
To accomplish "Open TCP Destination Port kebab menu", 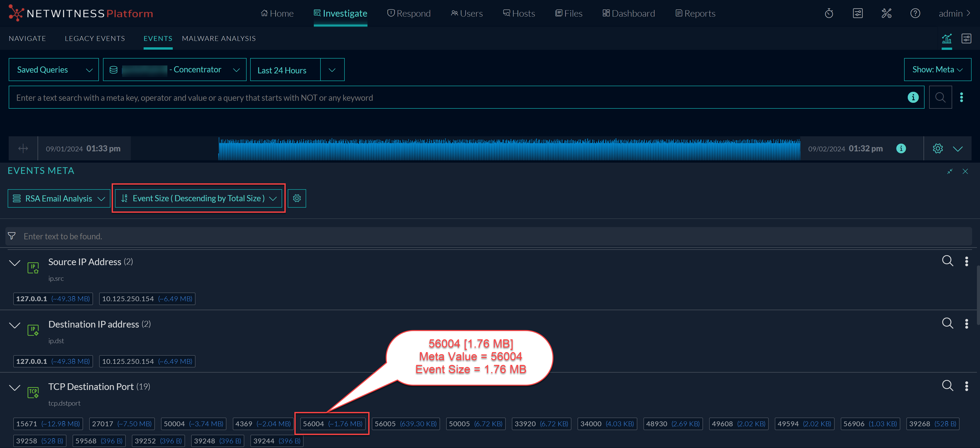I will tap(966, 386).
